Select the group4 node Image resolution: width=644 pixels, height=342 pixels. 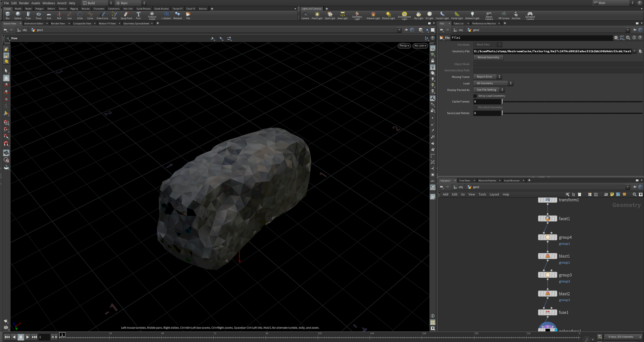(547, 237)
